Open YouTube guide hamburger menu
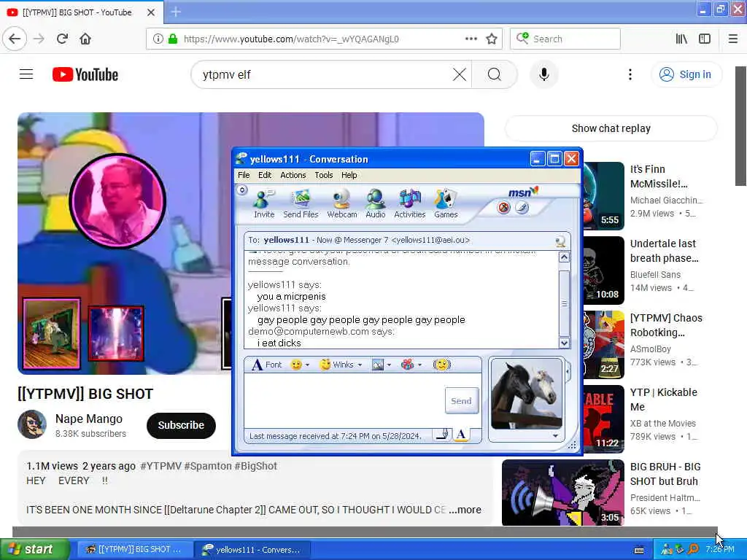Image resolution: width=747 pixels, height=560 pixels. coord(26,74)
